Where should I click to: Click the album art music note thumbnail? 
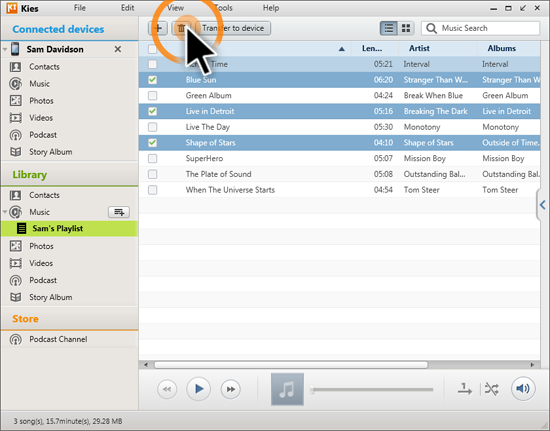(x=287, y=389)
